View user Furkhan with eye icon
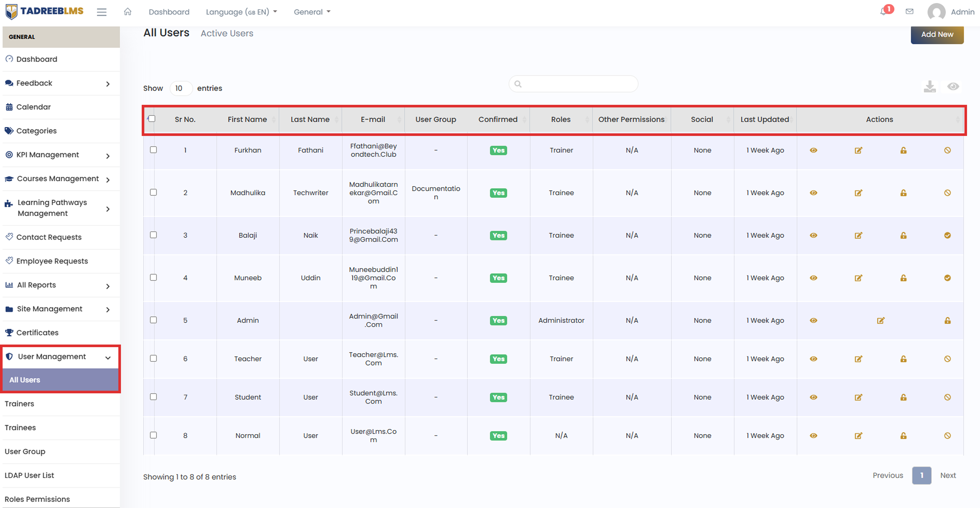The image size is (980, 508). tap(813, 150)
